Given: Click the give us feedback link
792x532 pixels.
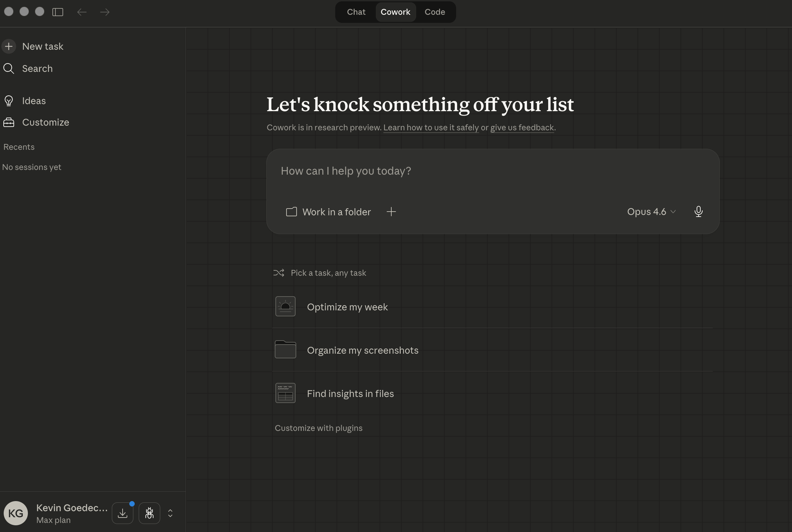Looking at the screenshot, I should click(x=522, y=128).
